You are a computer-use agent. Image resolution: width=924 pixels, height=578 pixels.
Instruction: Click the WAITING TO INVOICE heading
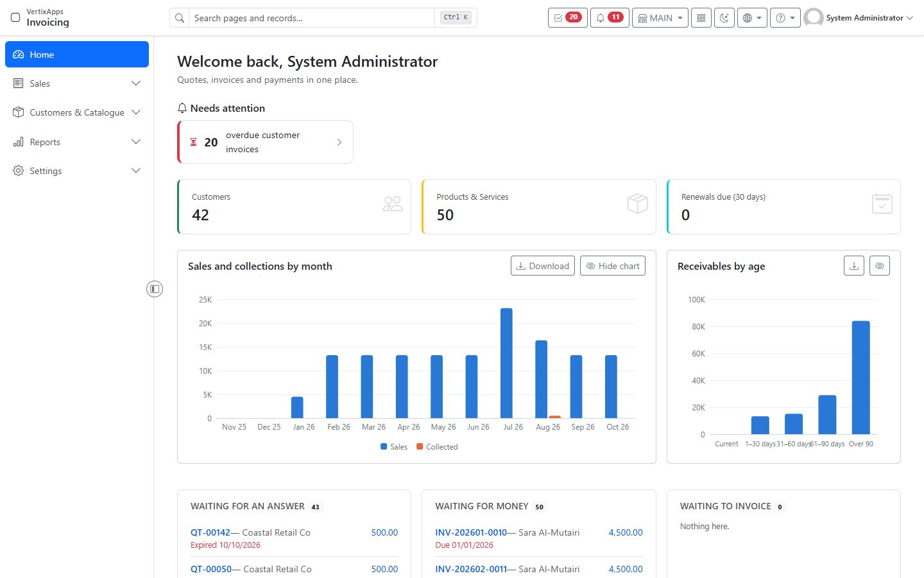725,506
